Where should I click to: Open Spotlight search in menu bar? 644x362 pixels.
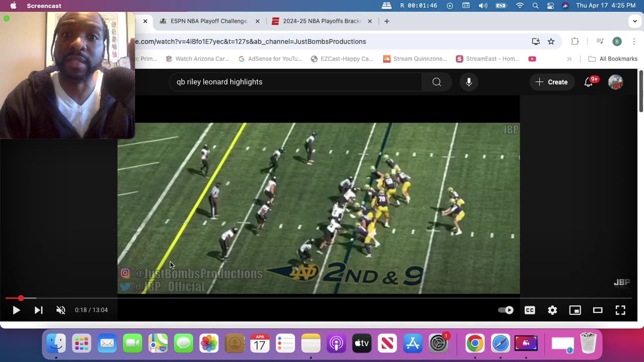[x=535, y=6]
